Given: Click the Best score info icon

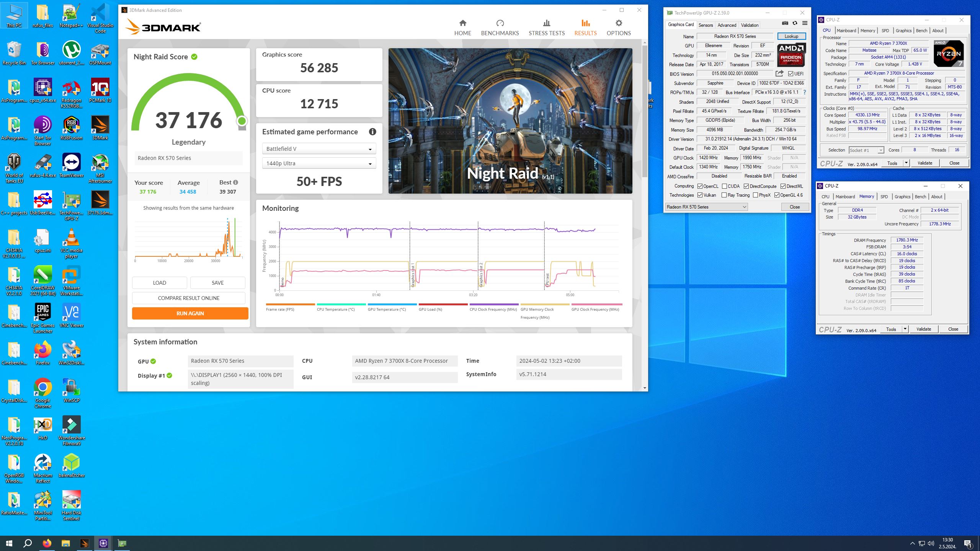Looking at the screenshot, I should tap(235, 183).
